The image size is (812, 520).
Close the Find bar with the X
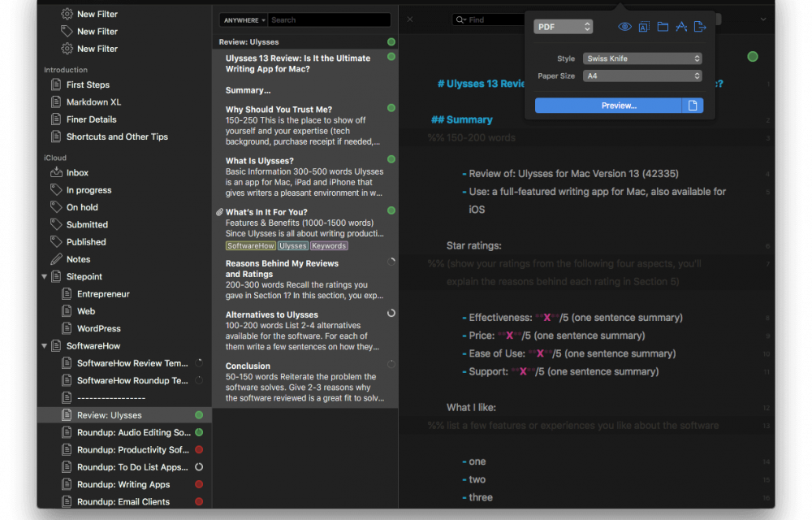409,19
